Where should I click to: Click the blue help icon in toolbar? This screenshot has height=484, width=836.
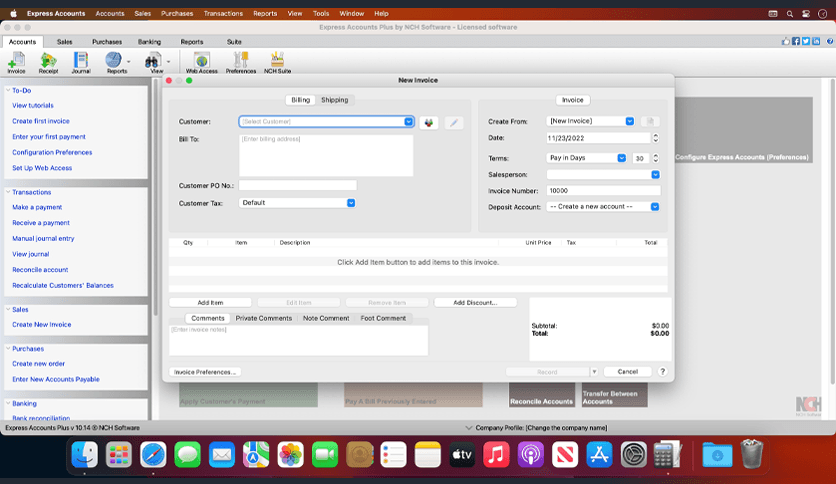tap(830, 41)
